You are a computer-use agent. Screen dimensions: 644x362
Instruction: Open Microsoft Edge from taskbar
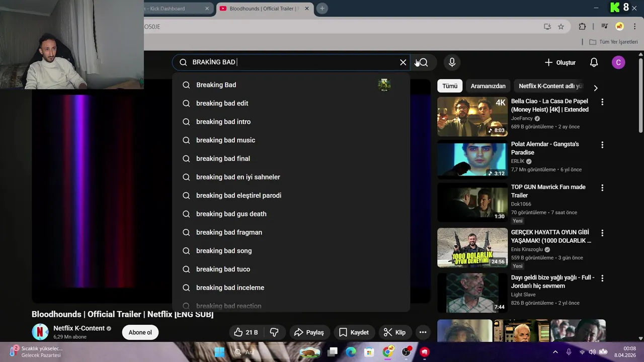351,352
